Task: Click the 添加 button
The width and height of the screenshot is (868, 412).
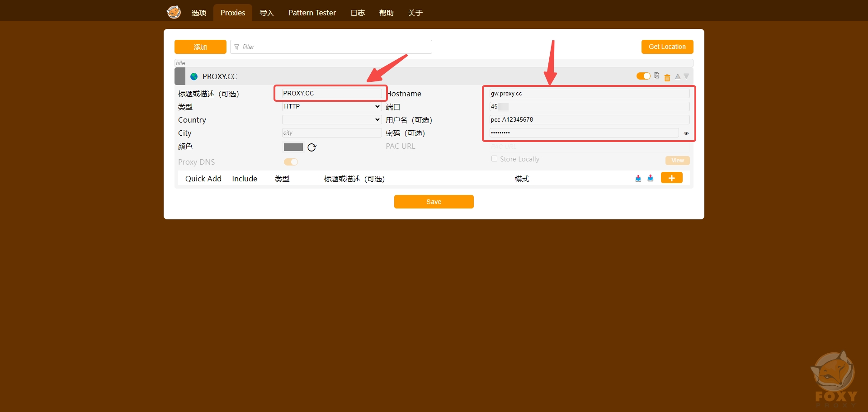Action: tap(200, 47)
